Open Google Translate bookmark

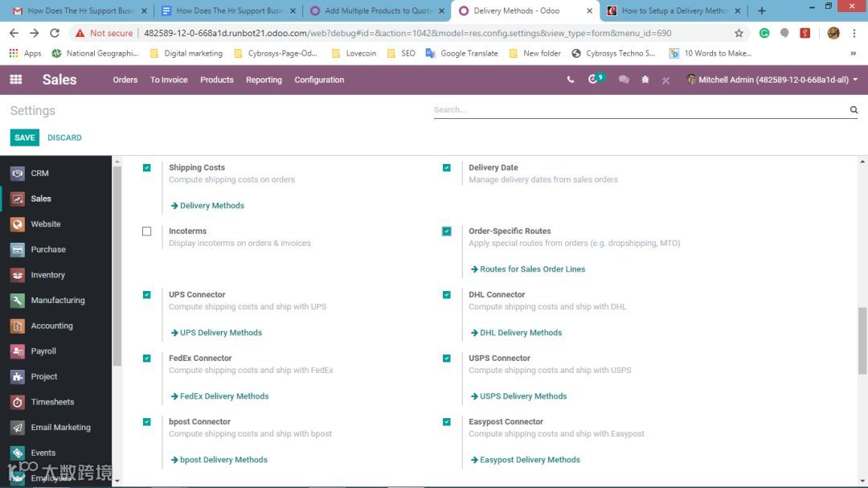click(x=461, y=54)
